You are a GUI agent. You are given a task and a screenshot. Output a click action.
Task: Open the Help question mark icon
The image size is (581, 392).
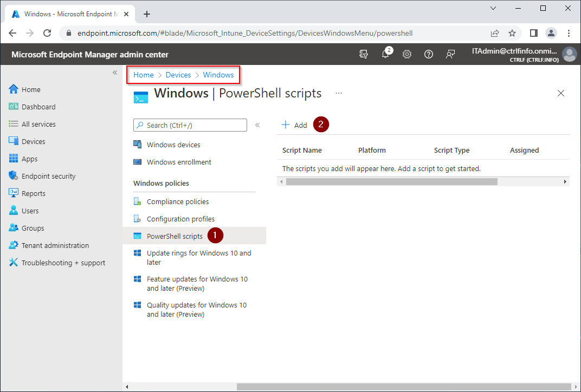pyautogui.click(x=429, y=54)
